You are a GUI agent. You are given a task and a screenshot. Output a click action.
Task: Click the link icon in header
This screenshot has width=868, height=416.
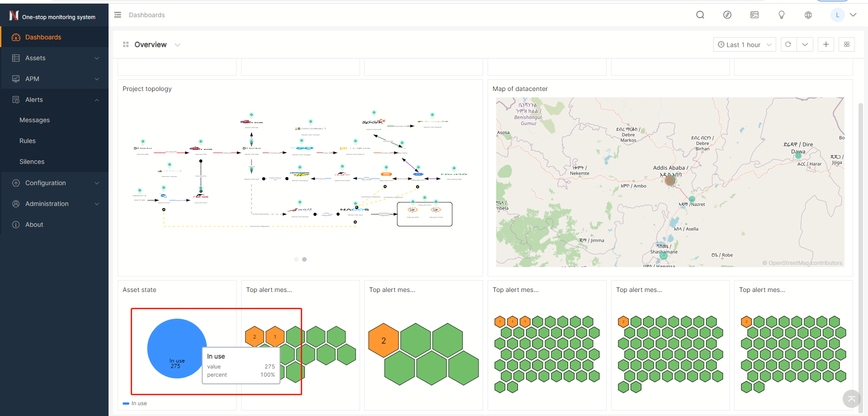727,15
